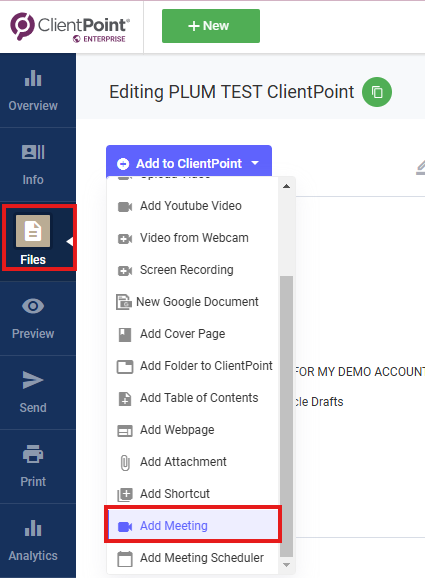This screenshot has width=425, height=578.
Task: Open the Send paper plane icon
Action: [x=33, y=380]
